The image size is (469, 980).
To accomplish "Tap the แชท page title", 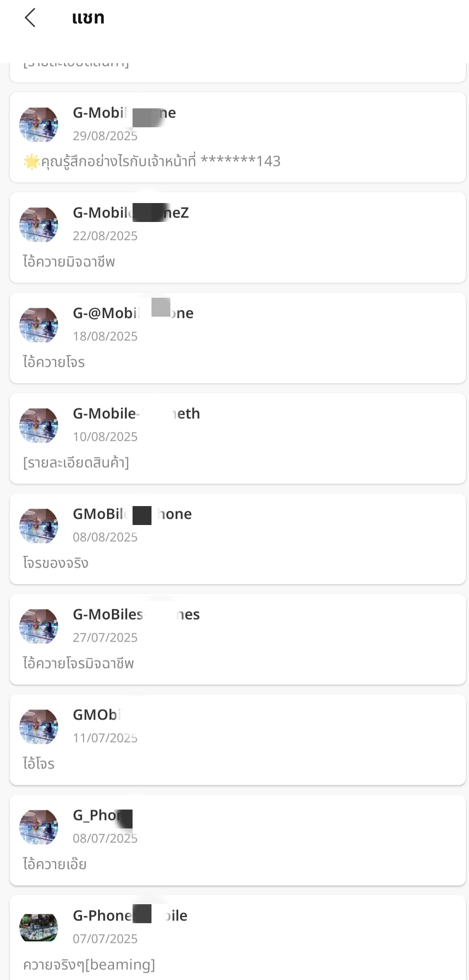I will pos(88,18).
